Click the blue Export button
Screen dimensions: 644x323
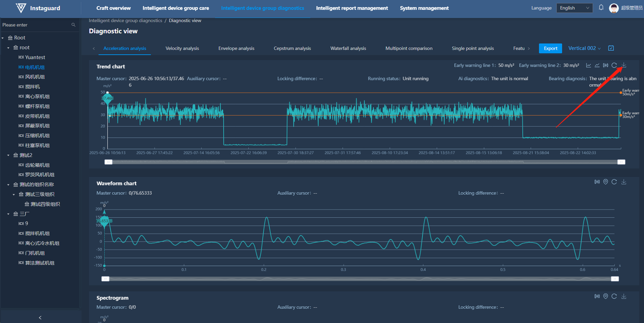pos(550,48)
